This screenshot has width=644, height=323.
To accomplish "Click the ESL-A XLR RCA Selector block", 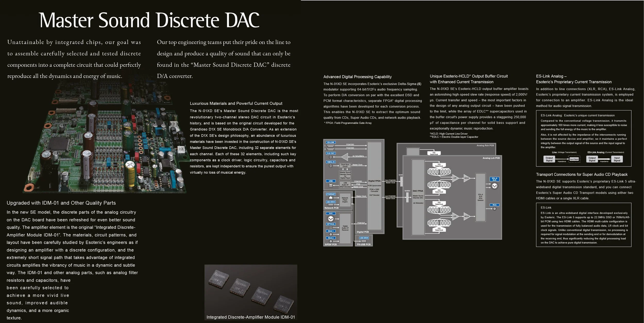I will tap(480, 197).
